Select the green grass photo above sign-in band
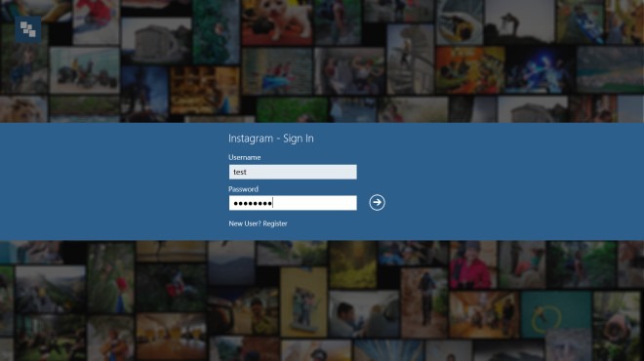The width and height of the screenshot is (644, 361). (292, 110)
